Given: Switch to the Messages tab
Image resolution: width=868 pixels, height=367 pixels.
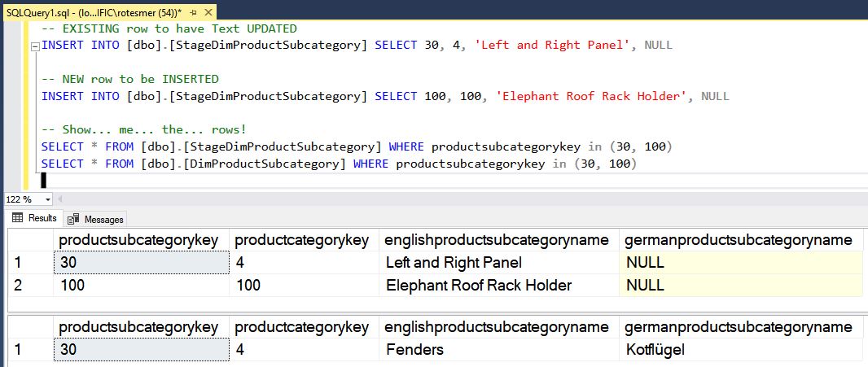Looking at the screenshot, I should 103,219.
